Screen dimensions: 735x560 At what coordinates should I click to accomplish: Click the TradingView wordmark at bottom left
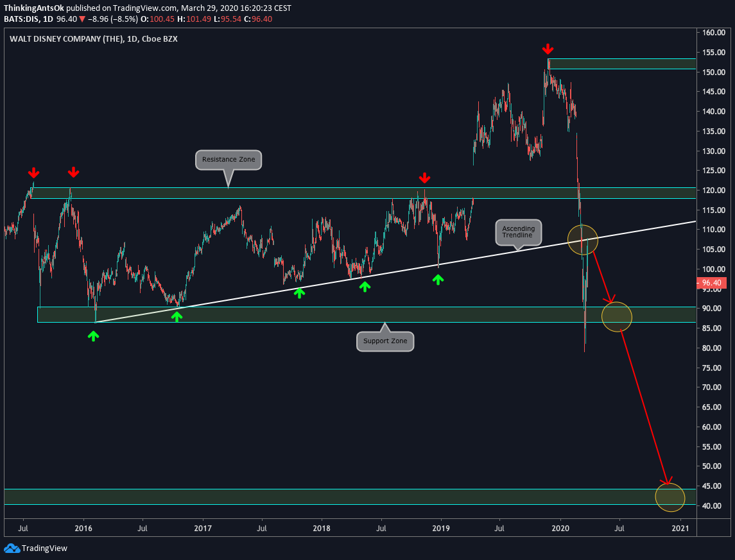pyautogui.click(x=44, y=548)
